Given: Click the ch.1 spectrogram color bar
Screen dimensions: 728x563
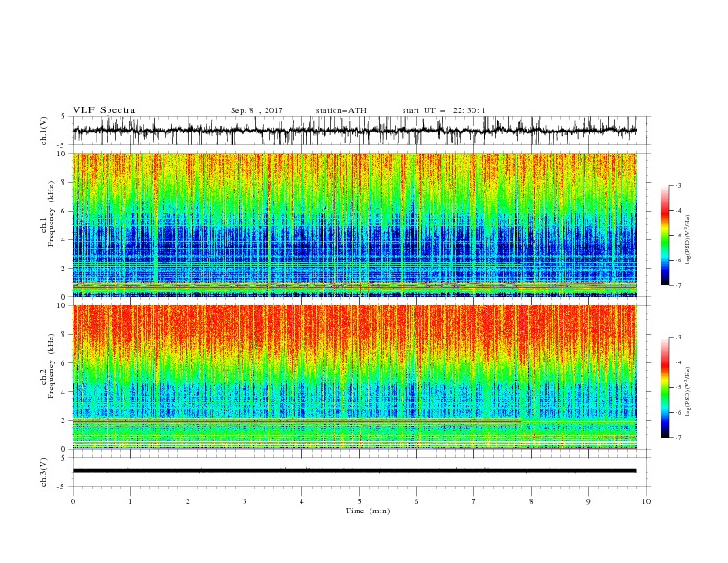Looking at the screenshot, I should pos(665,236).
